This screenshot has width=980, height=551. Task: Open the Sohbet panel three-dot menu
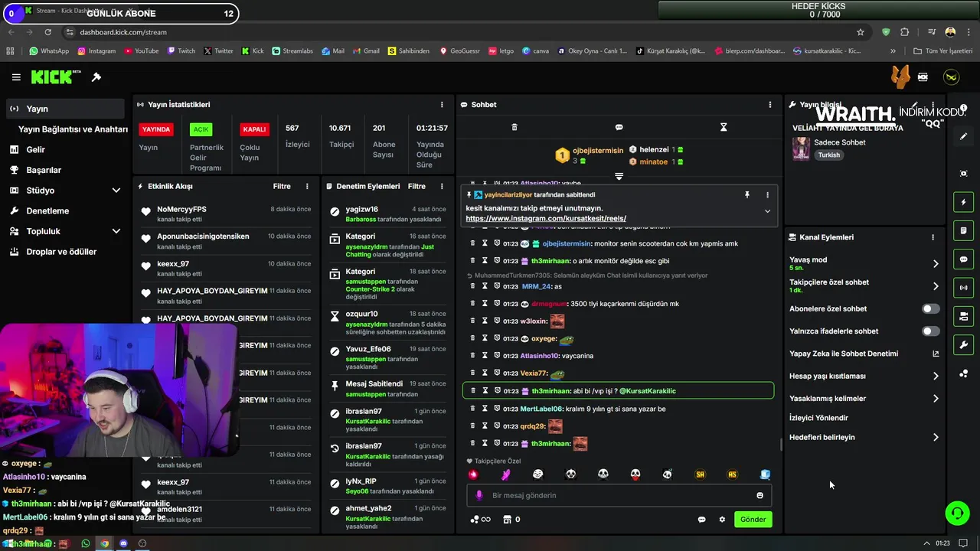(770, 105)
